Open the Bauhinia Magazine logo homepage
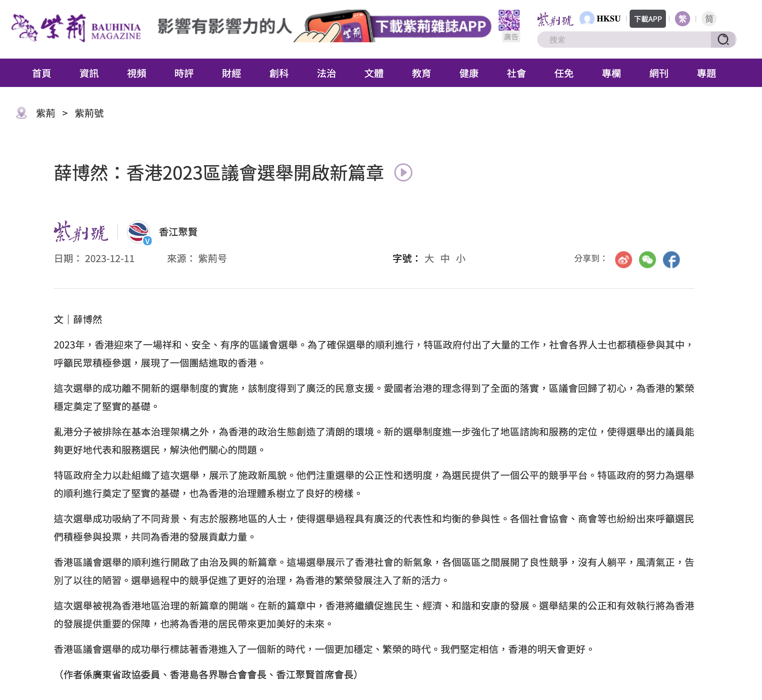This screenshot has height=700, width=762. pos(76,28)
